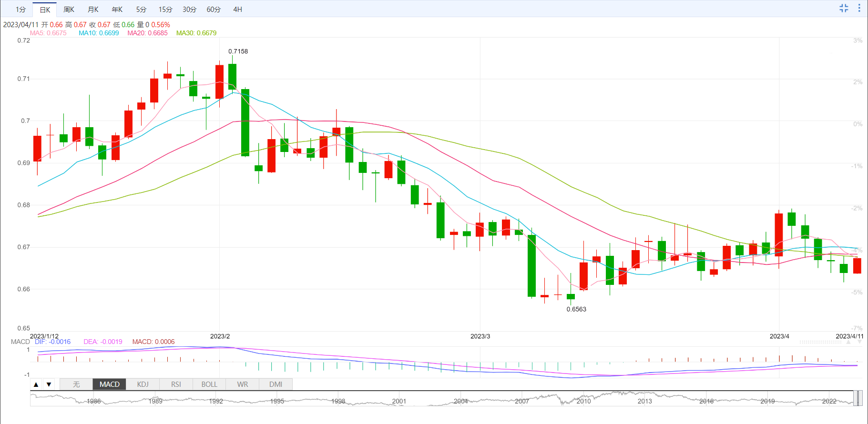Switch to the 月K monthly chart tab
The width and height of the screenshot is (868, 424).
click(x=93, y=10)
